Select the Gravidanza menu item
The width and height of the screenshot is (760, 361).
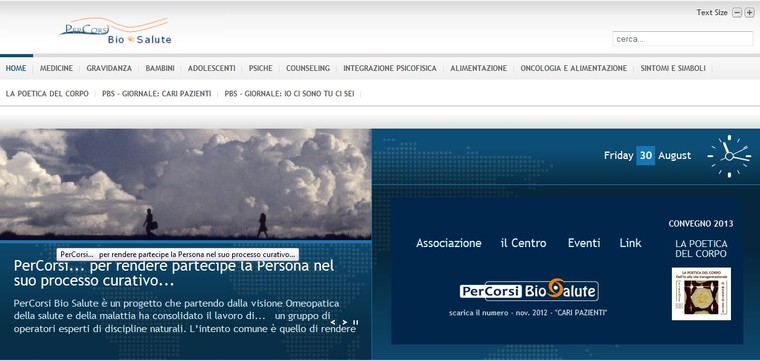109,68
